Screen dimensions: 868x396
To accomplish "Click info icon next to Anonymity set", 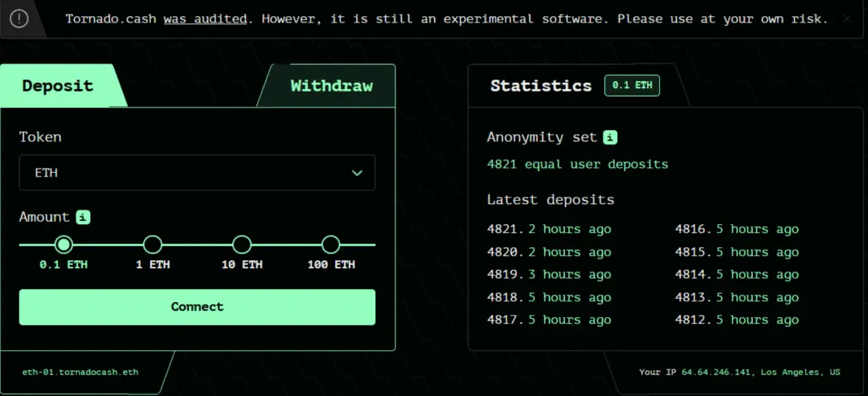I will click(611, 137).
